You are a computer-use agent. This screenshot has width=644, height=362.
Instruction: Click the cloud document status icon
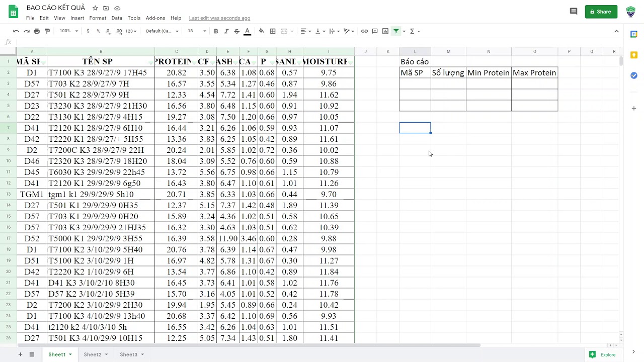(x=117, y=8)
